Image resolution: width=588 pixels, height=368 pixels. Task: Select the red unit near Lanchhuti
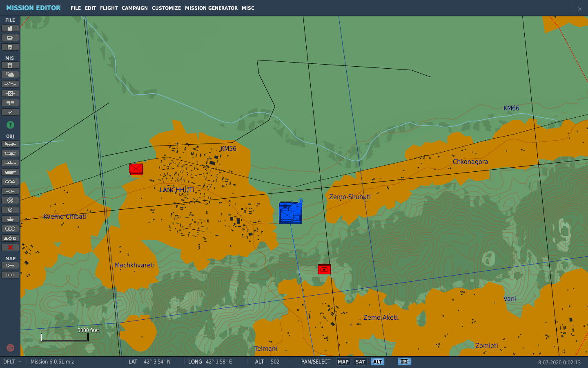coord(136,169)
